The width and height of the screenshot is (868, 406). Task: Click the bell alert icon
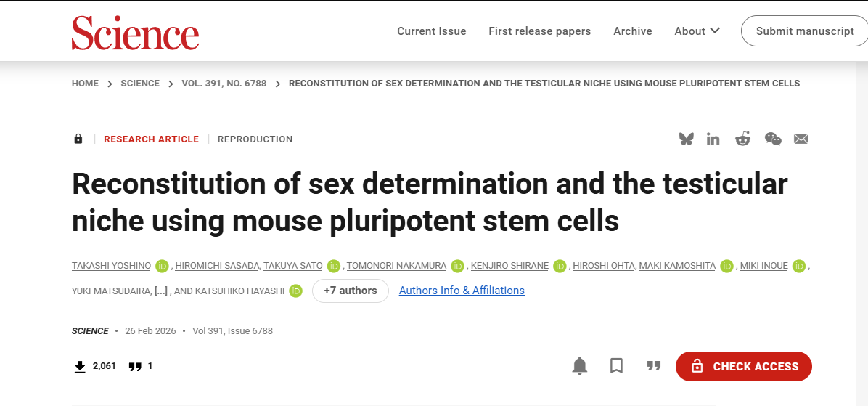coord(579,366)
